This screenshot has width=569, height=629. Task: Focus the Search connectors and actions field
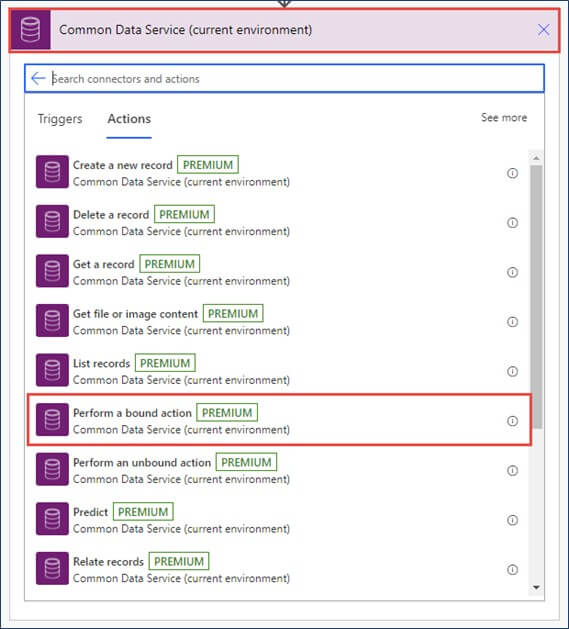pyautogui.click(x=284, y=79)
